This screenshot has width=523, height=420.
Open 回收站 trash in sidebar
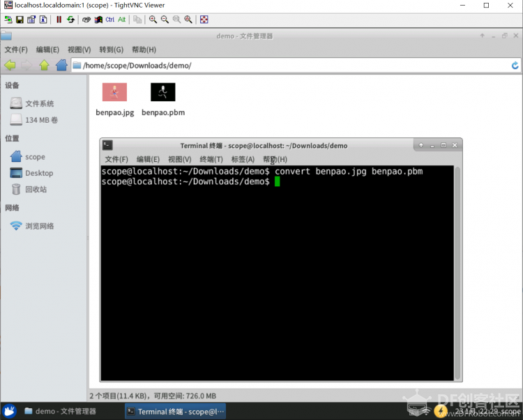[x=29, y=189]
